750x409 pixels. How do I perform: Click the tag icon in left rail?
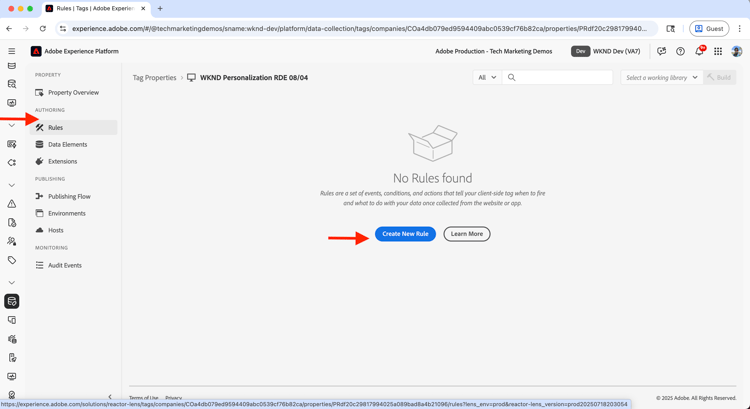coord(12,260)
